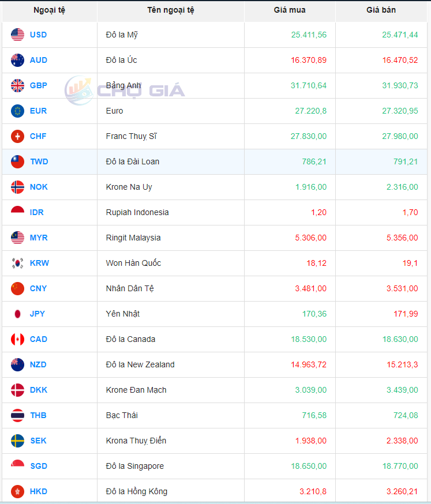Click the Japan flag icon beside JPY

click(x=17, y=314)
